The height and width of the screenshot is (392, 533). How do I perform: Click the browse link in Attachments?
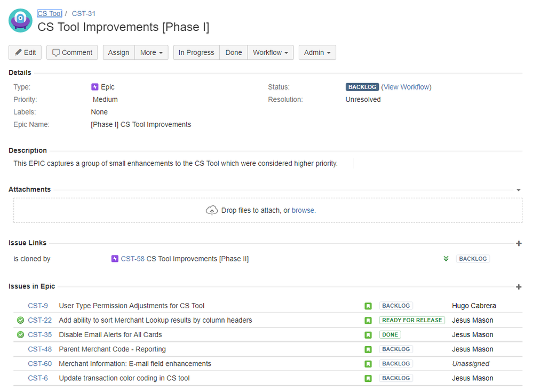(x=303, y=210)
